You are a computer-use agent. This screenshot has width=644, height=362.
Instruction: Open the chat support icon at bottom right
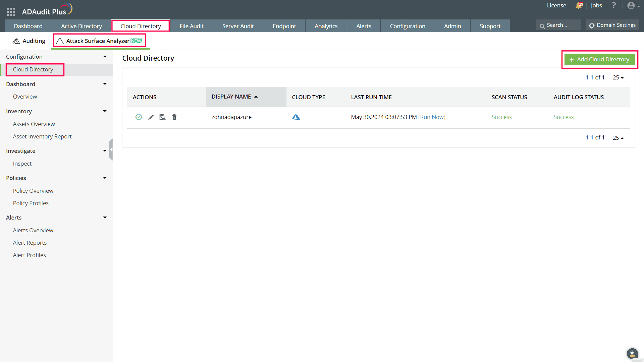pyautogui.click(x=632, y=354)
